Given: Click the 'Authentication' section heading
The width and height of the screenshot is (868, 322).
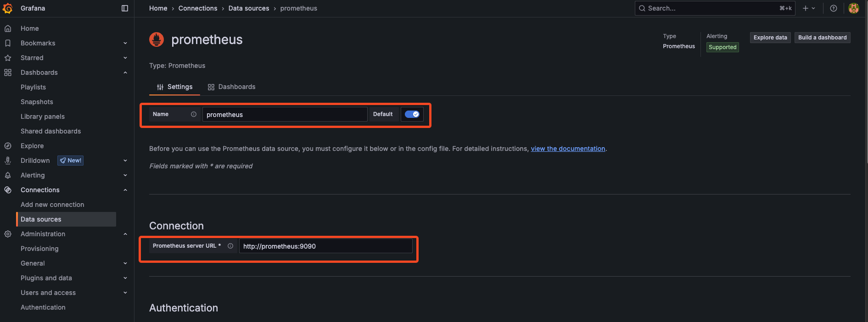Looking at the screenshot, I should [184, 308].
